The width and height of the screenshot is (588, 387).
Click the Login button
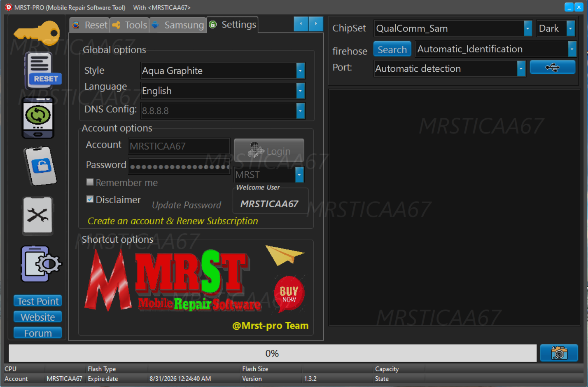[269, 150]
